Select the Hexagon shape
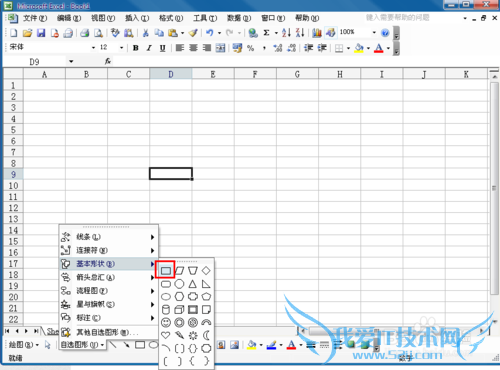Screen dimensions: 500x370 click(179, 296)
